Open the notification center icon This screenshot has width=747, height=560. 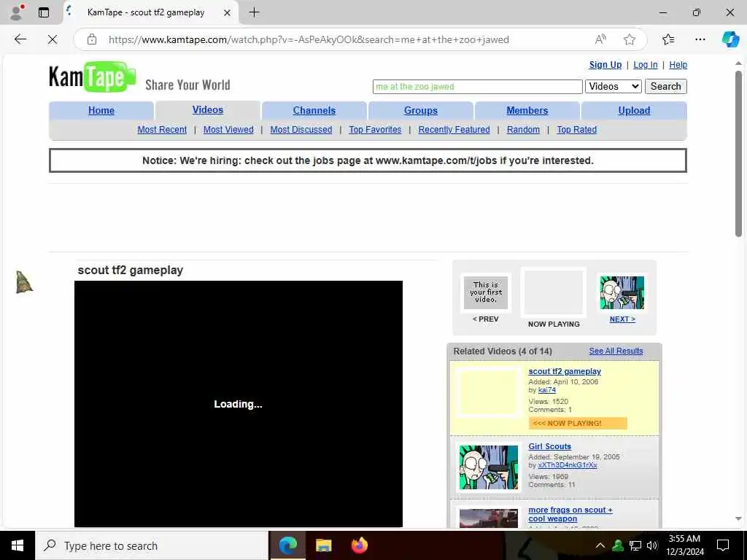click(723, 545)
